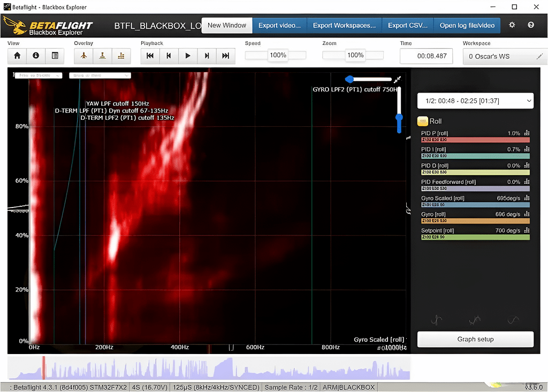Click the Betaflight Blackbox Explorer logo
Viewport: 548px width, 392px height.
(48, 26)
